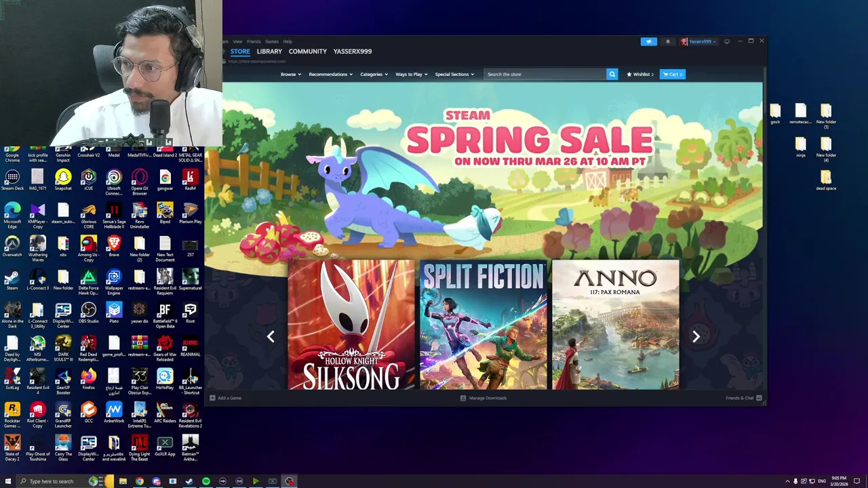868x488 pixels.
Task: Open the Cart button
Action: click(673, 74)
